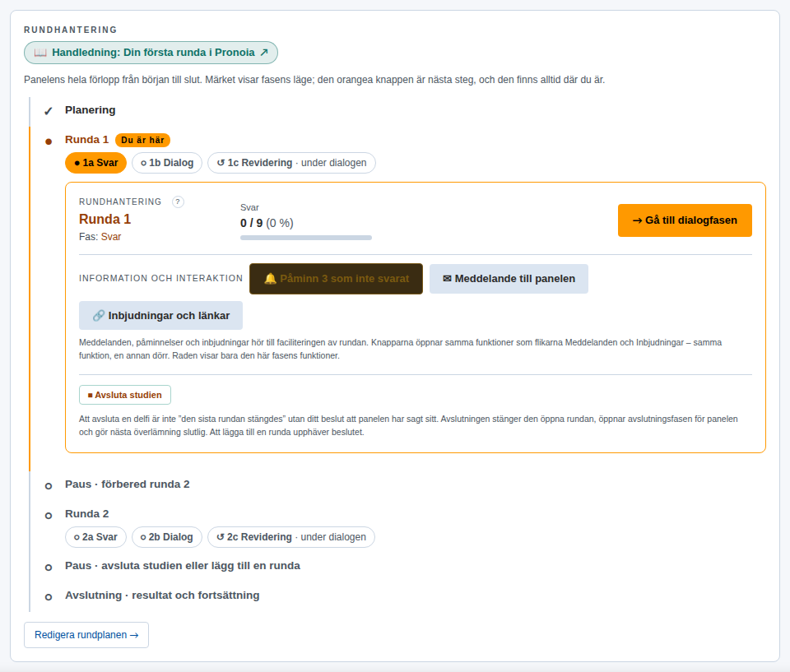Click the Du är här badge

[x=142, y=140]
